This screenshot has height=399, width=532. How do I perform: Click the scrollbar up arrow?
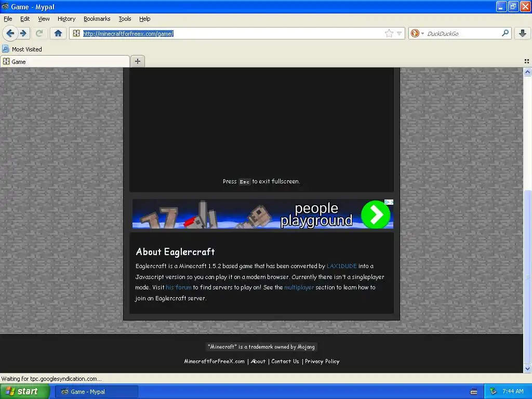click(527, 72)
